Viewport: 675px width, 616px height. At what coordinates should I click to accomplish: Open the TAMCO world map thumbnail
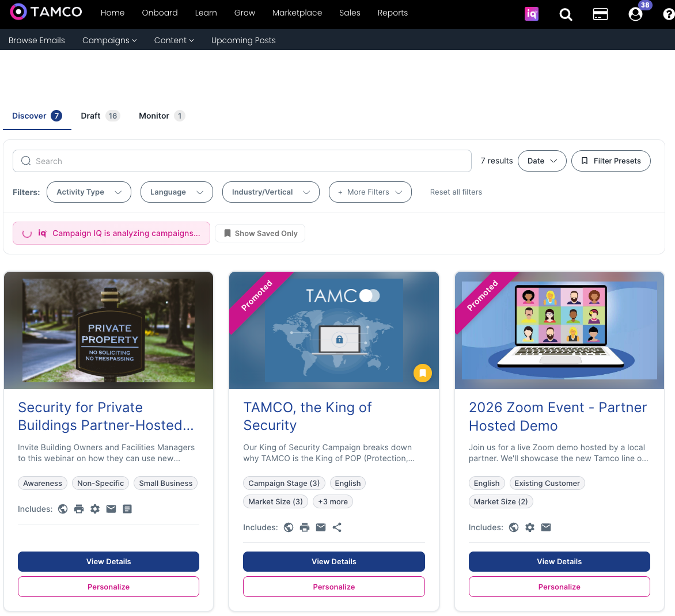coord(334,330)
